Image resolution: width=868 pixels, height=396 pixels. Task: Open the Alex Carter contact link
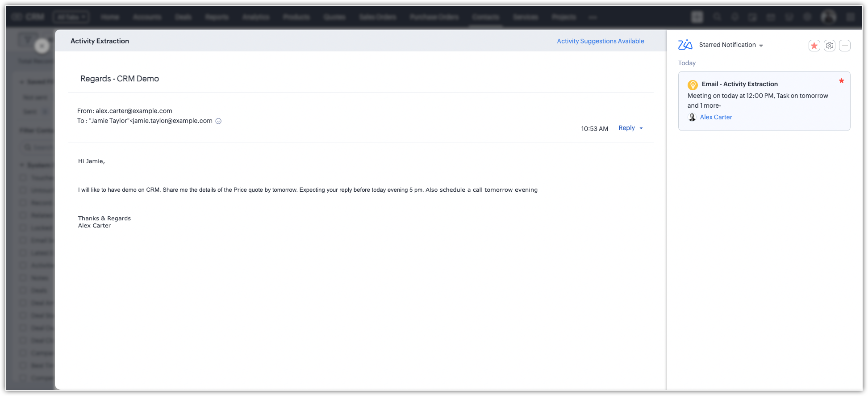click(x=716, y=117)
